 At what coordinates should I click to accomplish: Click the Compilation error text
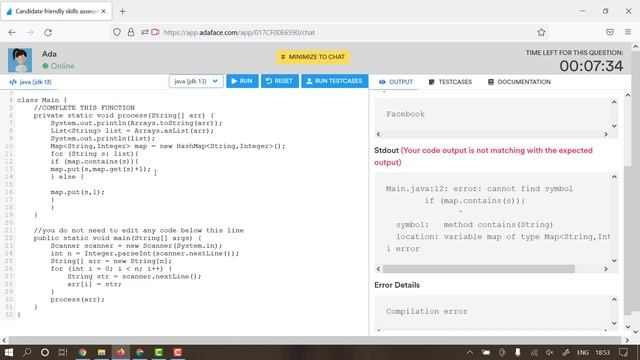427,311
